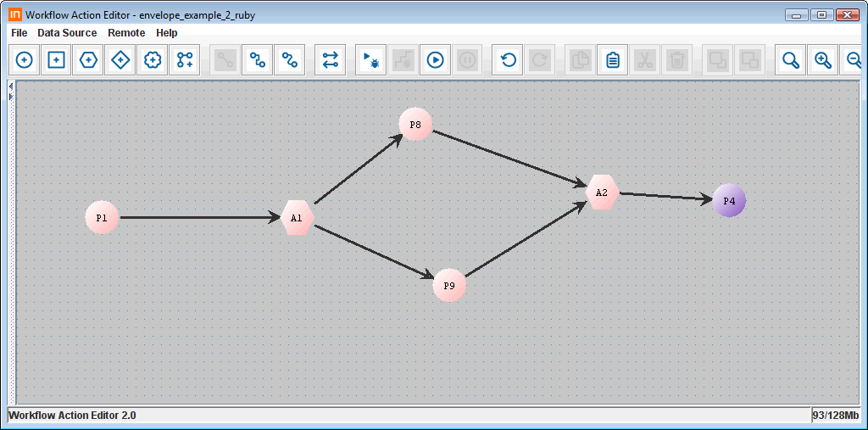This screenshot has width=868, height=430.
Task: Select the add hexagon action node tool
Action: (x=88, y=60)
